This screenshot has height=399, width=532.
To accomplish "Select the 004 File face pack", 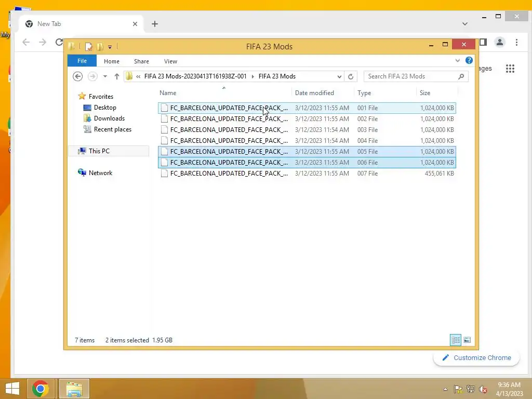I will 307,140.
